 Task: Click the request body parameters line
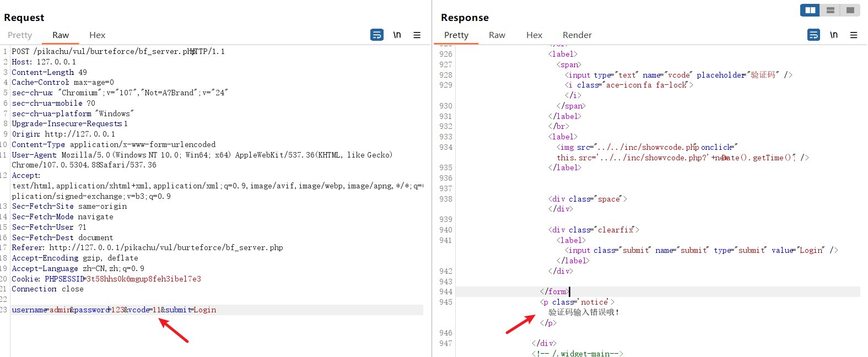click(x=114, y=310)
